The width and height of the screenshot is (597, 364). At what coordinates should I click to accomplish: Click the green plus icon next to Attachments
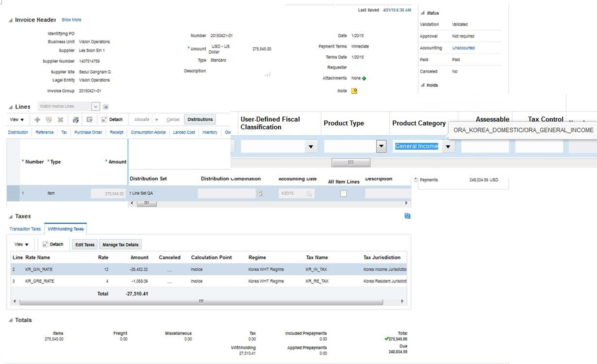click(364, 78)
